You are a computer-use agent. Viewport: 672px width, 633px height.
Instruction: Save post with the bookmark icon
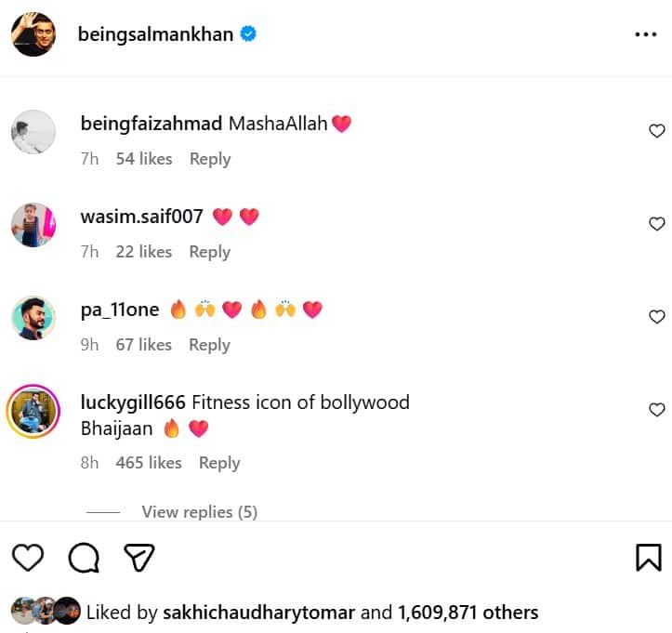click(648, 557)
